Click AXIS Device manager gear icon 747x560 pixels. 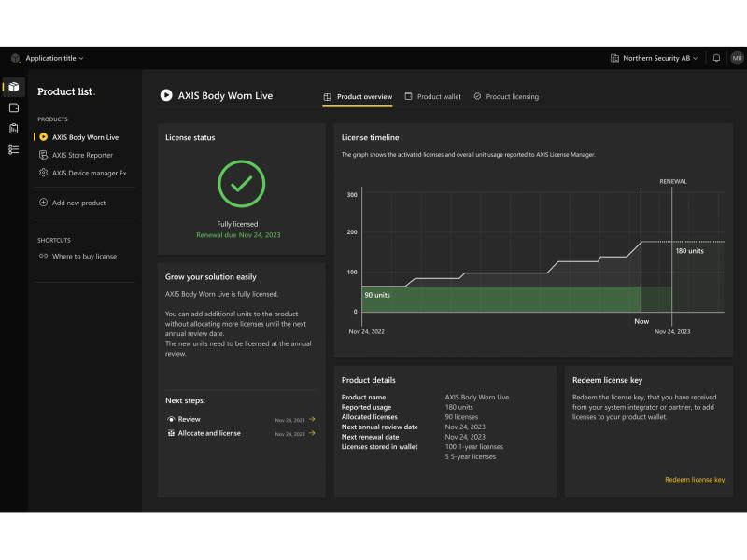click(43, 173)
